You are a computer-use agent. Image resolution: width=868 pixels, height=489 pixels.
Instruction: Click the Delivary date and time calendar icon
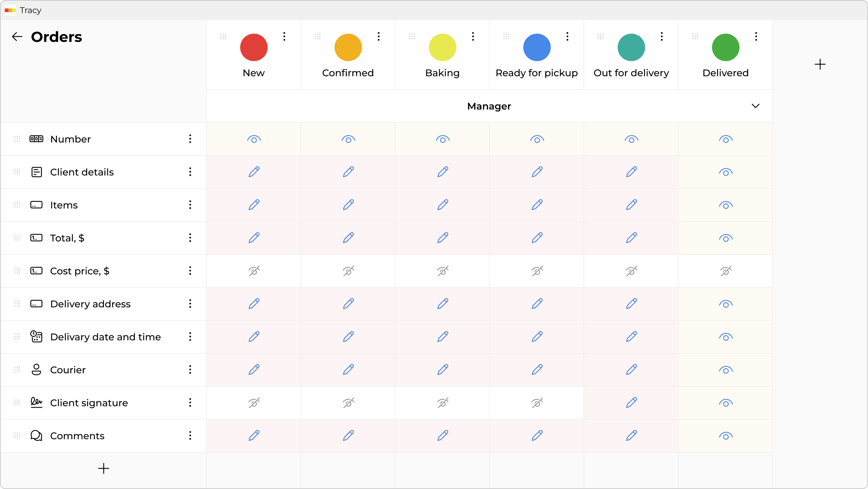click(36, 337)
